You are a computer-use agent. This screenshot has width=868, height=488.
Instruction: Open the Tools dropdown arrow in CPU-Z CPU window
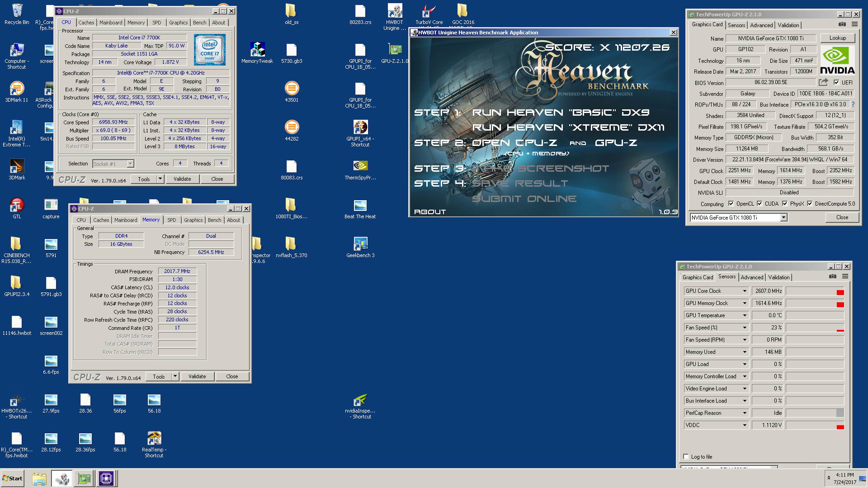pyautogui.click(x=160, y=179)
